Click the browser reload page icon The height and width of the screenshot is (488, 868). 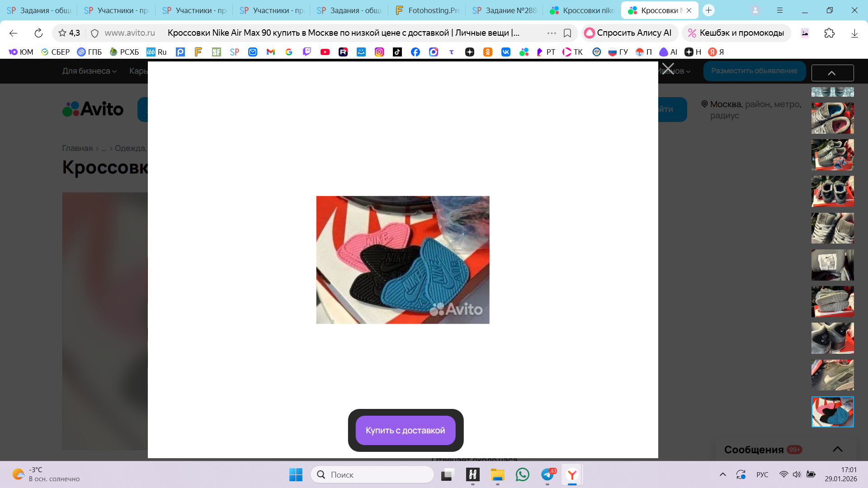click(38, 33)
